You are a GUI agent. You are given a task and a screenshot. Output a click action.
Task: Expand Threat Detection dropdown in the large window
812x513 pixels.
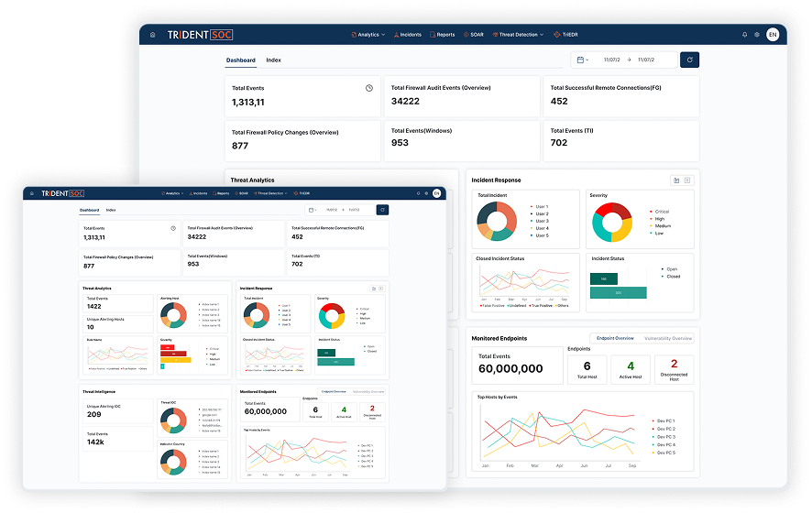click(x=519, y=35)
